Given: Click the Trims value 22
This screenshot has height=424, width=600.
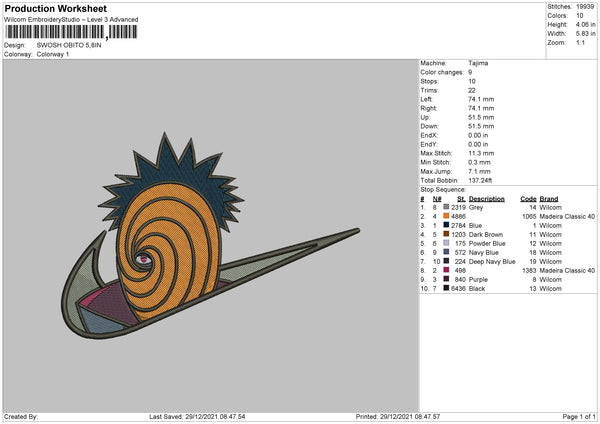Looking at the screenshot, I should click(471, 90).
